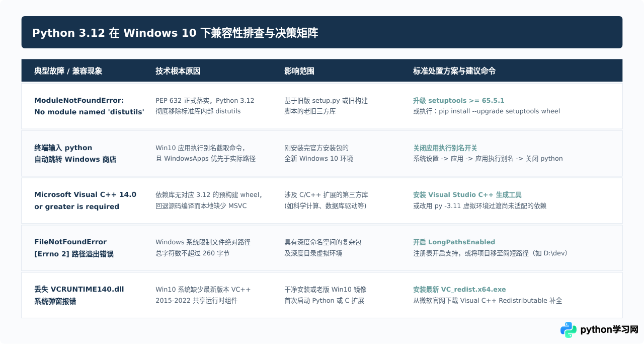The height and width of the screenshot is (344, 644).
Task: Click "升级 setuptools >= 65.5.1" heading
Action: coord(459,101)
